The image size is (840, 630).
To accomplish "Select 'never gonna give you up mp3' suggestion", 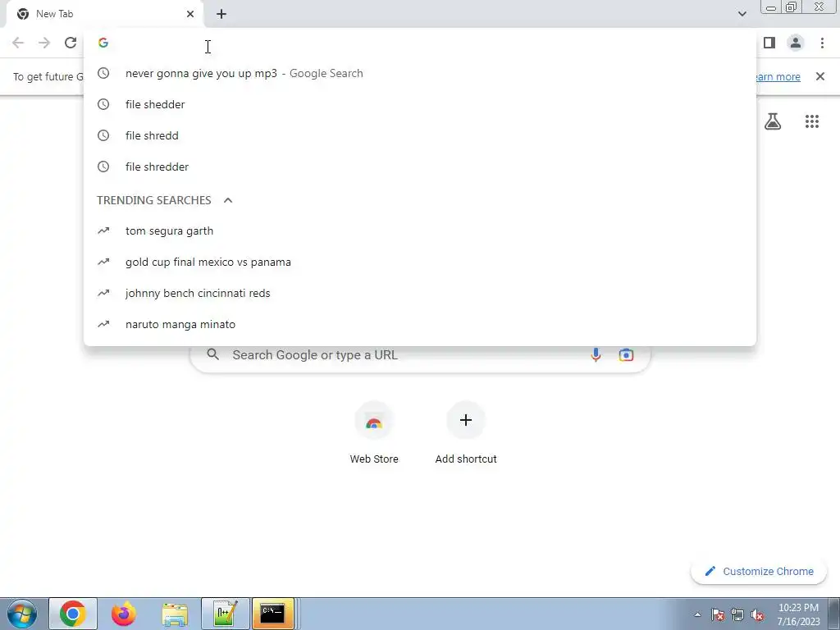I will point(420,73).
